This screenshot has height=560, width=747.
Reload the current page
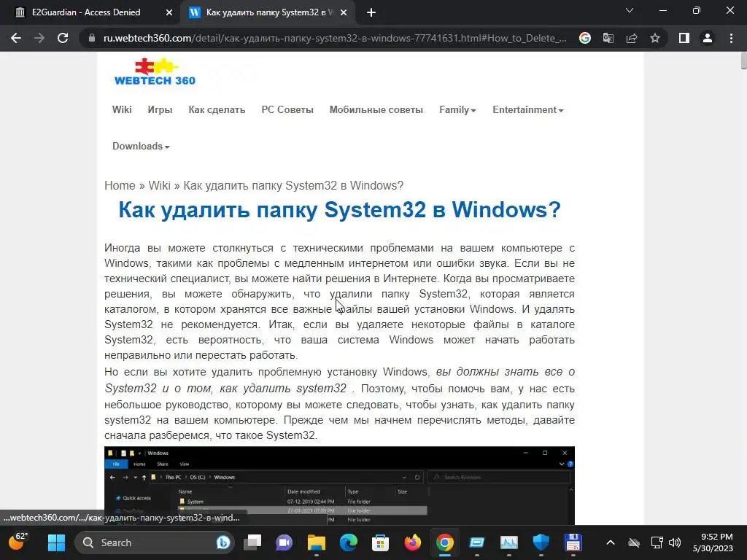(63, 38)
